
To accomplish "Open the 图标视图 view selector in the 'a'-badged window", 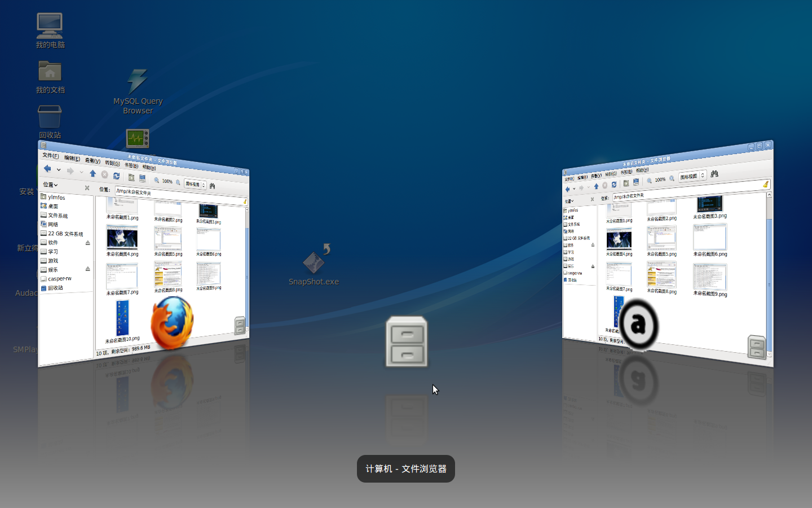I will (x=692, y=176).
